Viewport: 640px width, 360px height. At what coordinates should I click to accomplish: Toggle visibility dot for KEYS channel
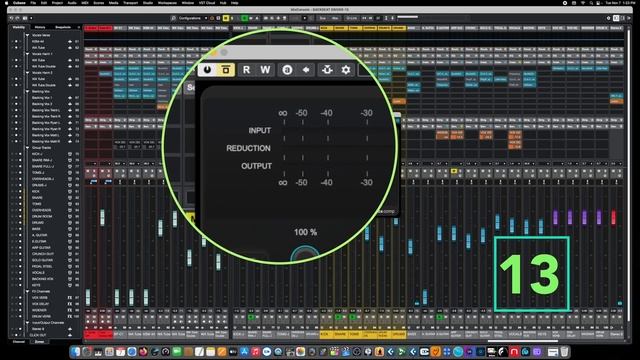point(20,285)
